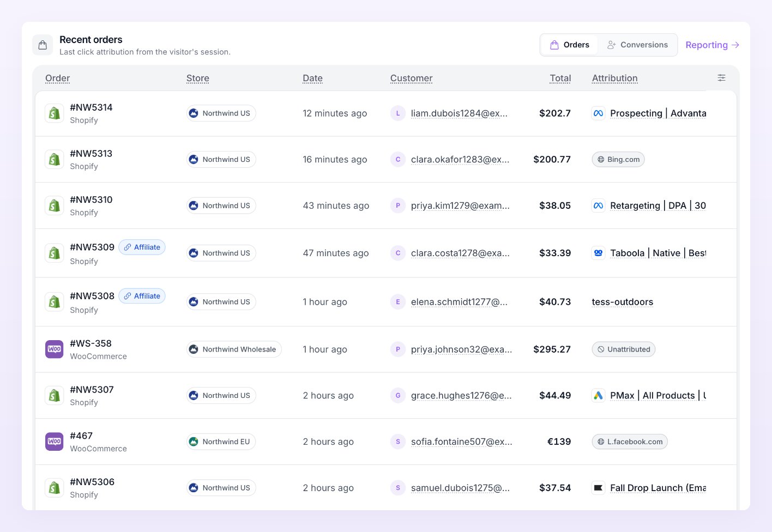Image resolution: width=772 pixels, height=532 pixels.
Task: Click the Order column header
Action: (58, 78)
